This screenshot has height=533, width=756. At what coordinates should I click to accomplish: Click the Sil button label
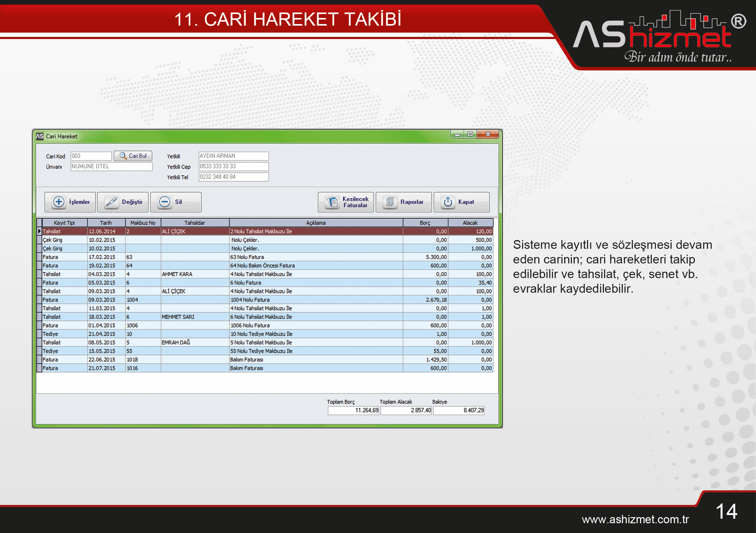(178, 202)
